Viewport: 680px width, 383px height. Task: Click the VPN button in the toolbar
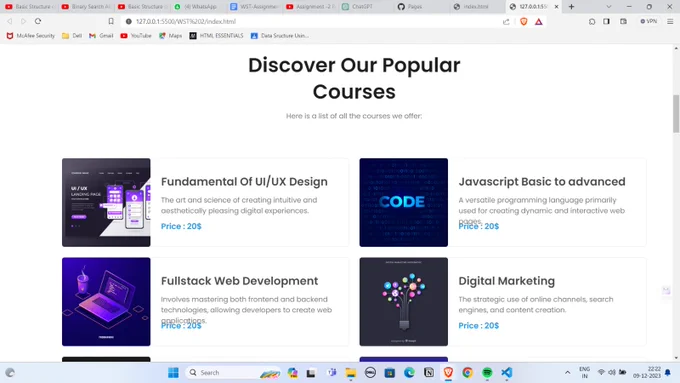(649, 21)
